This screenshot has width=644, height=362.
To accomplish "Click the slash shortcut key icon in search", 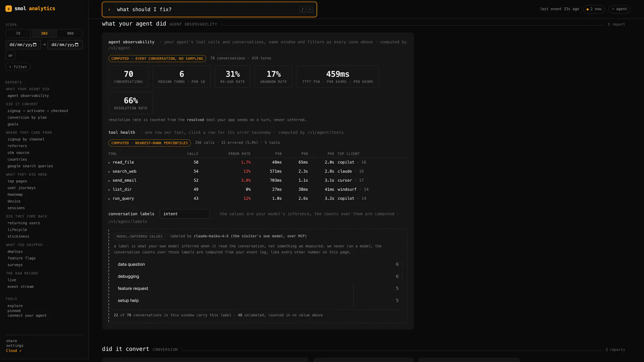I will pos(302,9).
